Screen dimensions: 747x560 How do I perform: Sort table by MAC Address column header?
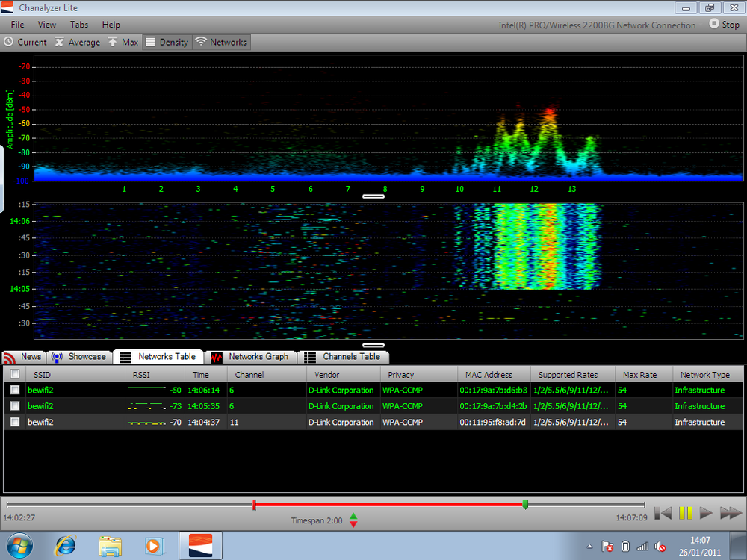pos(494,375)
